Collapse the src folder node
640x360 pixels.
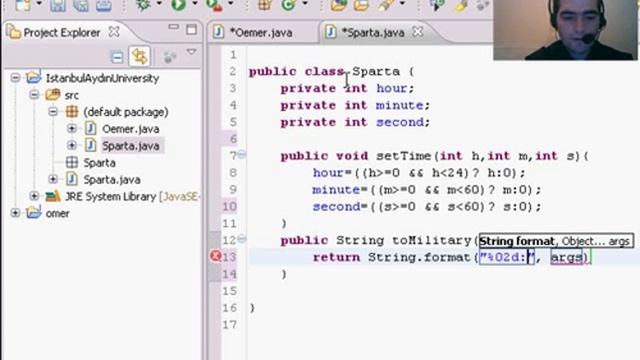34,95
